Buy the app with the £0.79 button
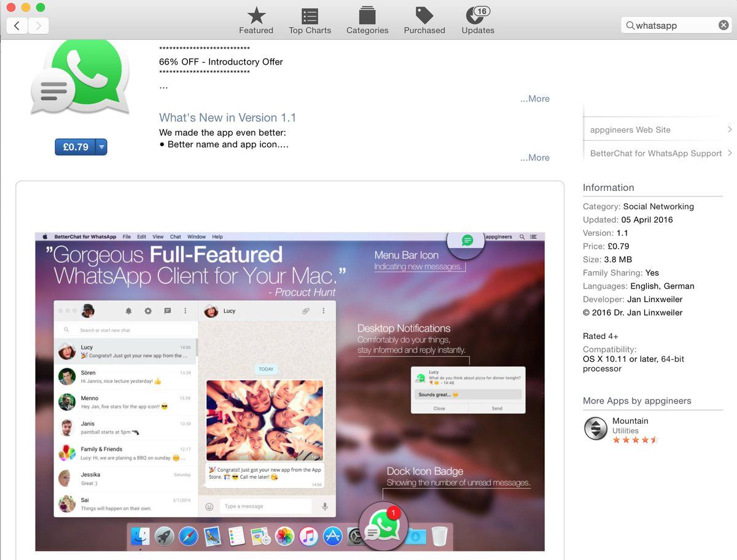The image size is (737, 560). 76,147
